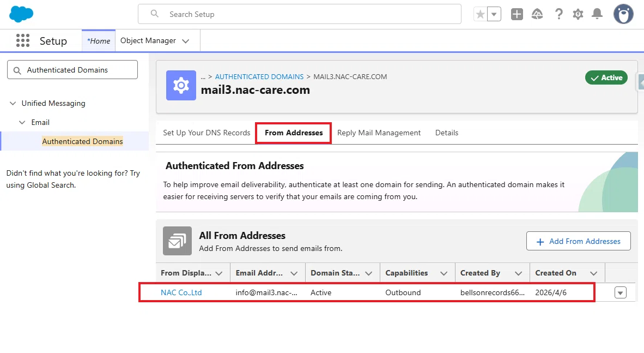Click the All From Addresses mail icon
The width and height of the screenshot is (644, 353).
[178, 241]
